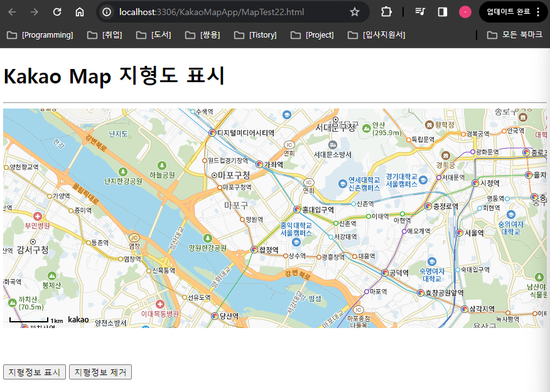Open the [취업] bookmark folder
Screen dimensions: 550x392
pos(105,35)
